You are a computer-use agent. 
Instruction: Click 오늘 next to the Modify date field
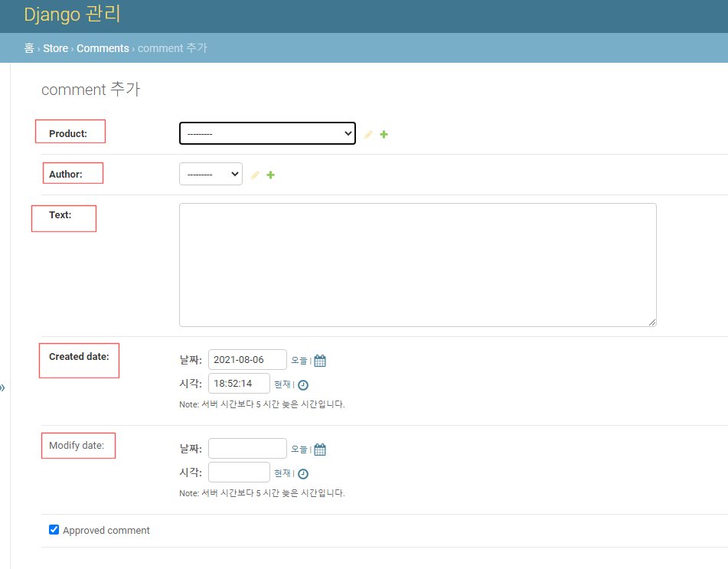pos(298,449)
